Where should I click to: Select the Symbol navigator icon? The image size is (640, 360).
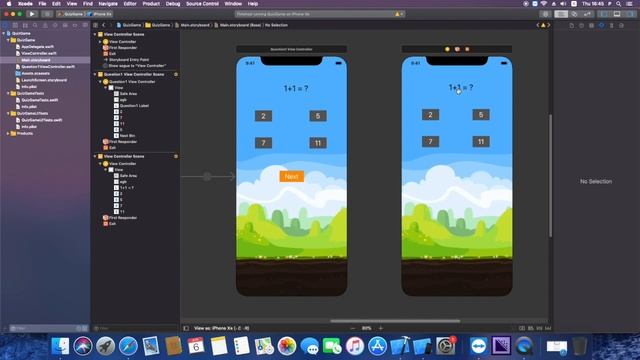tap(25, 25)
